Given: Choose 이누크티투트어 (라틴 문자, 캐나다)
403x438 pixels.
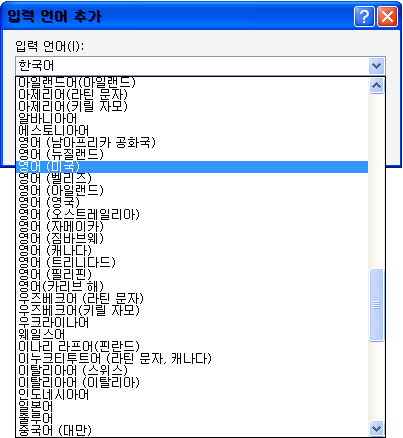Looking at the screenshot, I should pos(192,358).
